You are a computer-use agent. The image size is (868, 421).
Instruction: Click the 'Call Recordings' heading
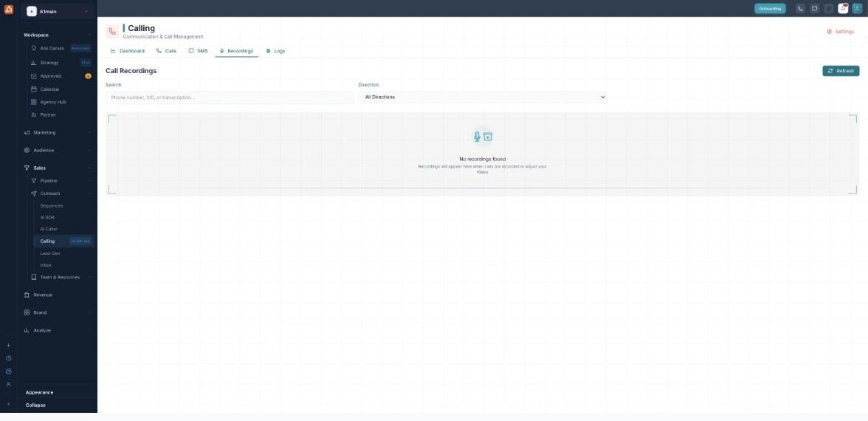(131, 71)
